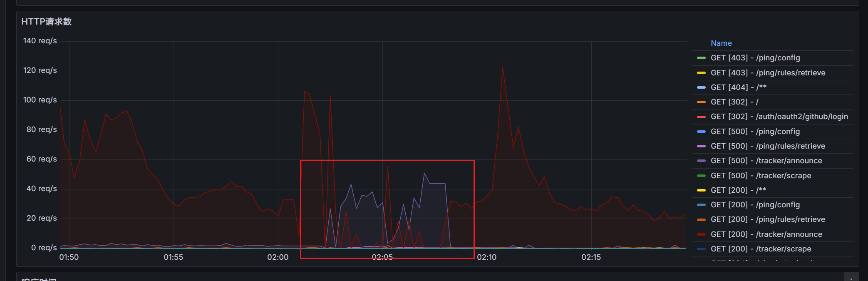The image size is (868, 281).
Task: Click the GET [200] - /ping/config legend label
Action: point(755,205)
